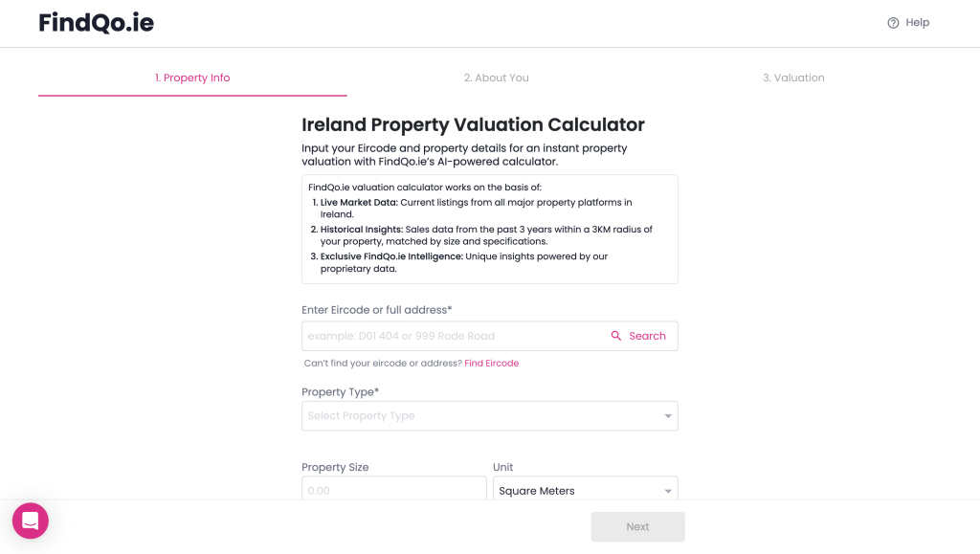Viewport: 980px width, 554px height.
Task: Click the Help question mark icon
Action: pyautogui.click(x=893, y=23)
